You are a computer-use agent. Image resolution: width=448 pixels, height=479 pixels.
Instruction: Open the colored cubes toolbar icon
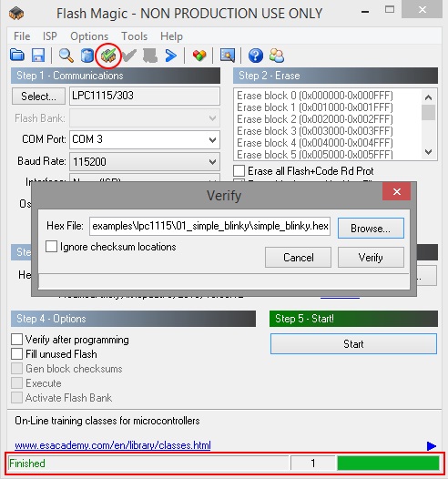[x=199, y=56]
